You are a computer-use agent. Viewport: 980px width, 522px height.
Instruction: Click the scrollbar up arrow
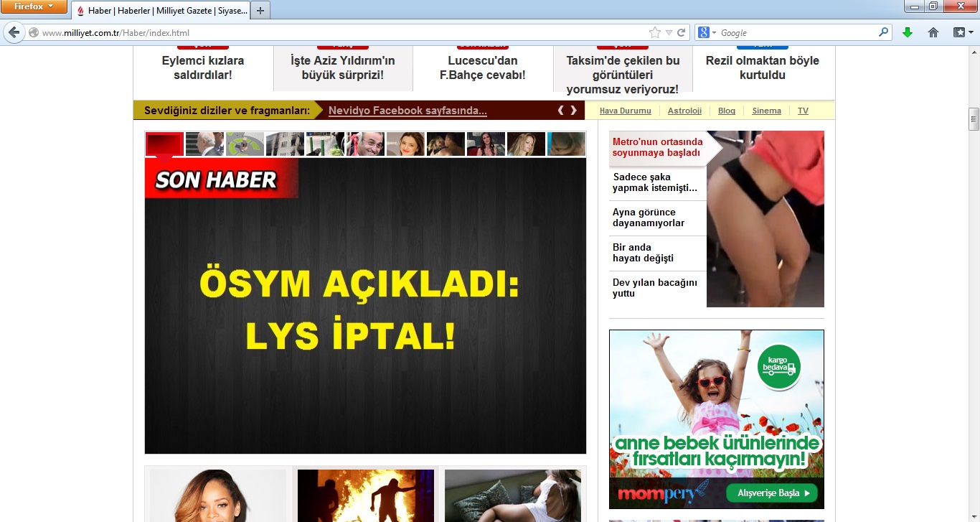click(x=974, y=52)
